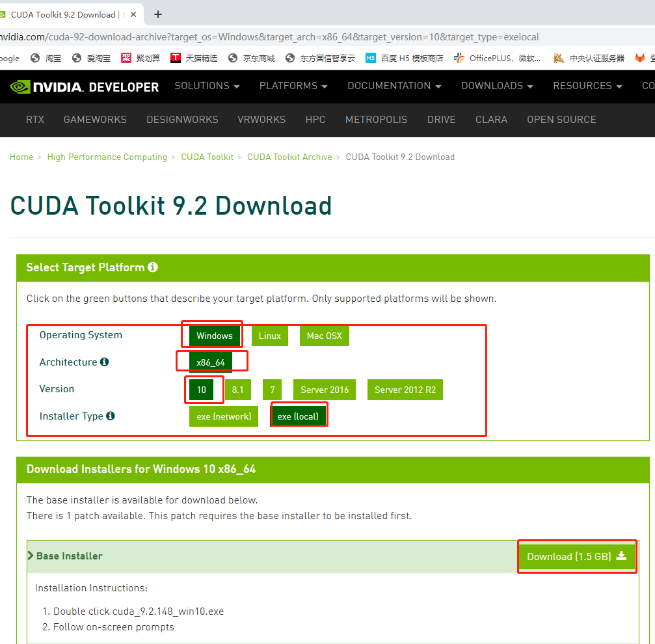The height and width of the screenshot is (644, 655).
Task: Open the 东方国信智享云 bookmark
Action: click(x=321, y=58)
